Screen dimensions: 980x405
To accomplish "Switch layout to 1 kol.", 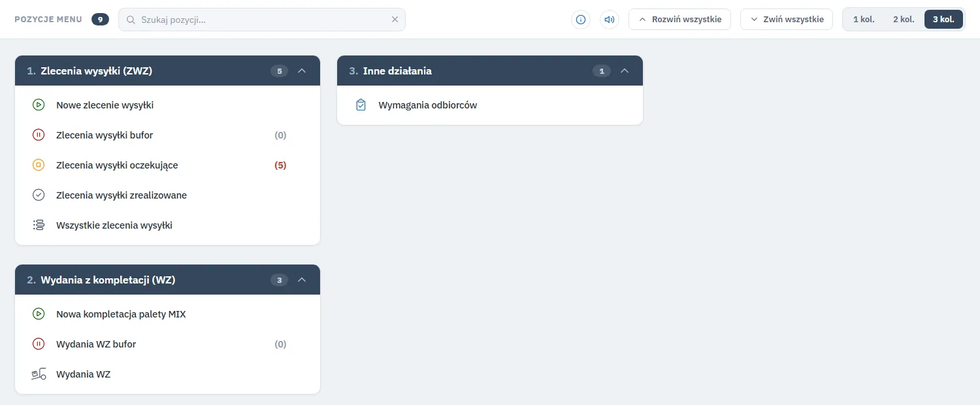I will 864,20.
